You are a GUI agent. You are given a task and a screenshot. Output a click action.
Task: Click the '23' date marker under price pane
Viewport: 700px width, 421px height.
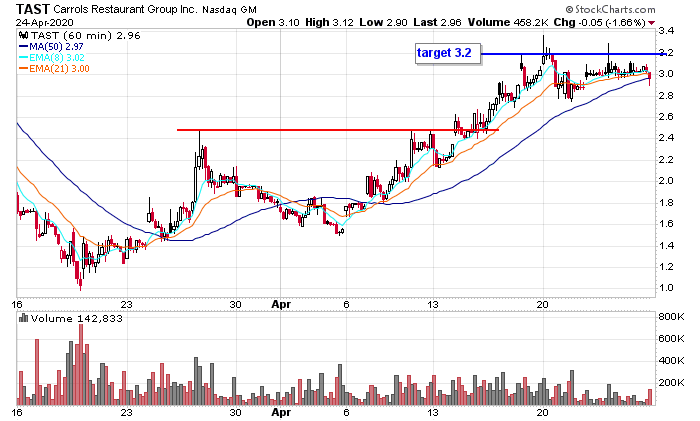coord(127,304)
